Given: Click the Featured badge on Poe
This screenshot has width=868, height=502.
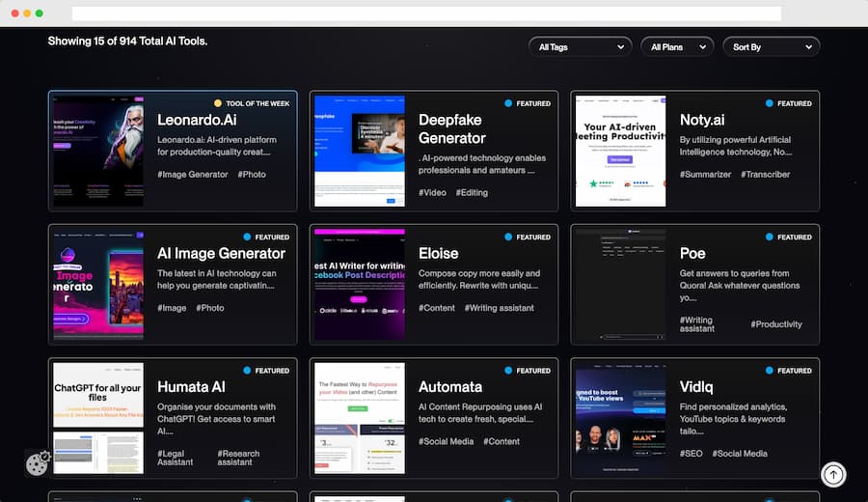Looking at the screenshot, I should pos(788,237).
